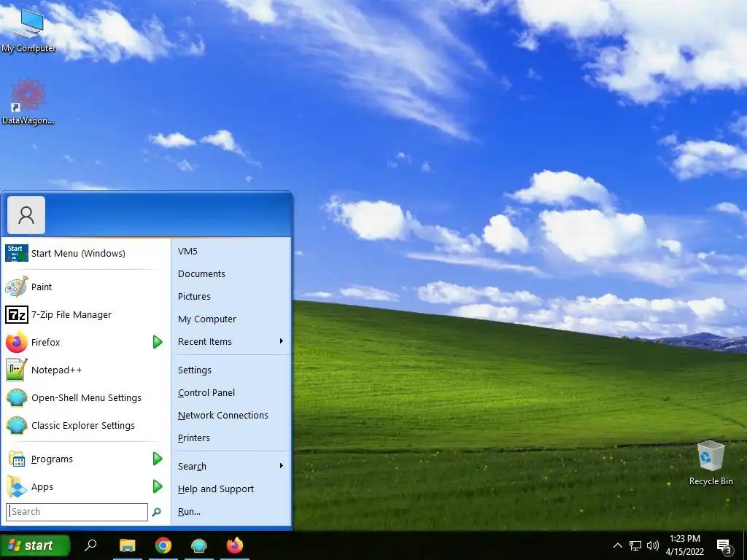Click the search magnifier in start menu
Screen dimensions: 747x560
156,512
